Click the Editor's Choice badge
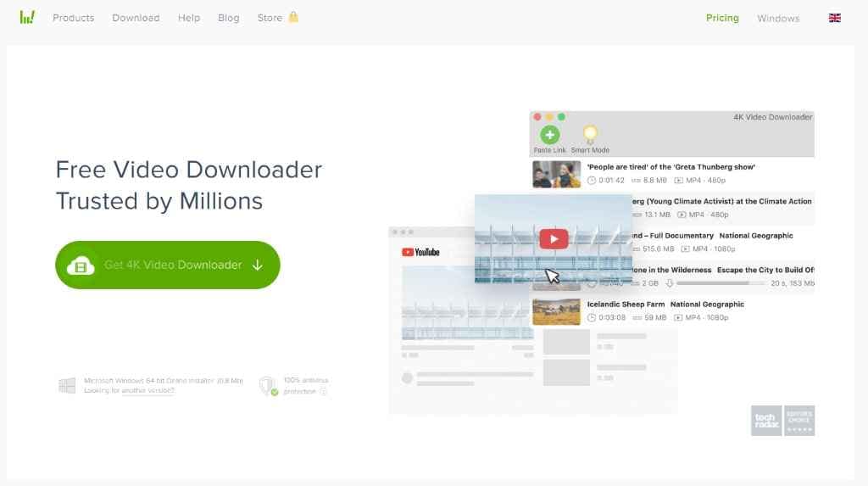Screen dimensions: 868x486 799,421
